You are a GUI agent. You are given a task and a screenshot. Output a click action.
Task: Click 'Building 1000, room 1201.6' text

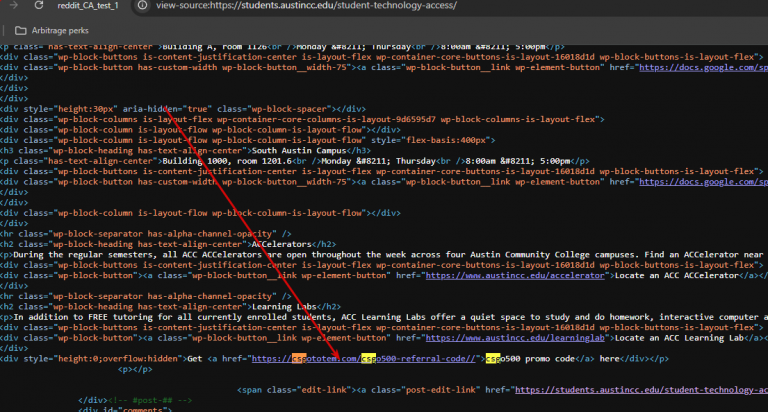(x=227, y=161)
